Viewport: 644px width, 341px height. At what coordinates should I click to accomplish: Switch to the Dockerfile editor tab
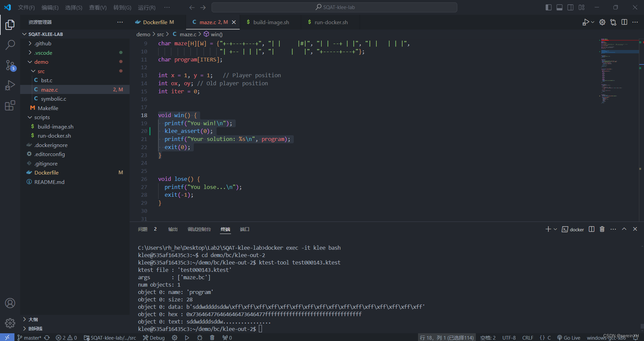[158, 22]
